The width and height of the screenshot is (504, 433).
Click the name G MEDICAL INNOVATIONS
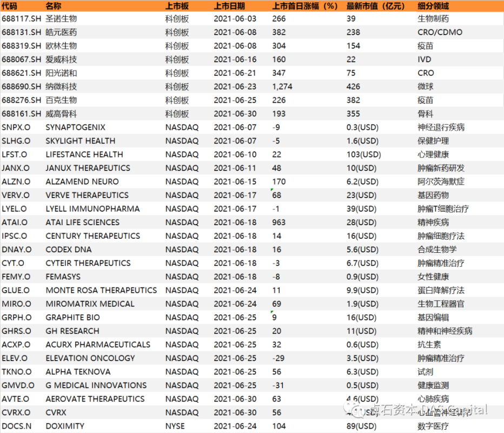96,385
